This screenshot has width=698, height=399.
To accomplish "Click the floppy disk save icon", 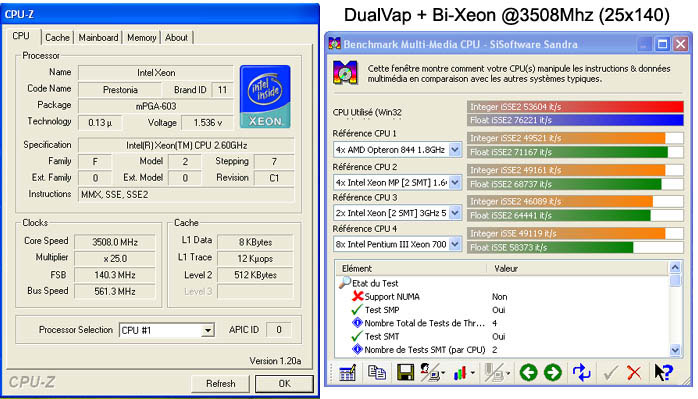I will [405, 373].
